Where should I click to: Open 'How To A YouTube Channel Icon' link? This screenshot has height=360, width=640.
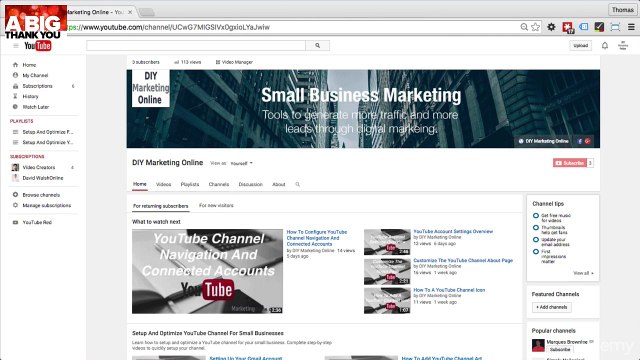coord(449,290)
